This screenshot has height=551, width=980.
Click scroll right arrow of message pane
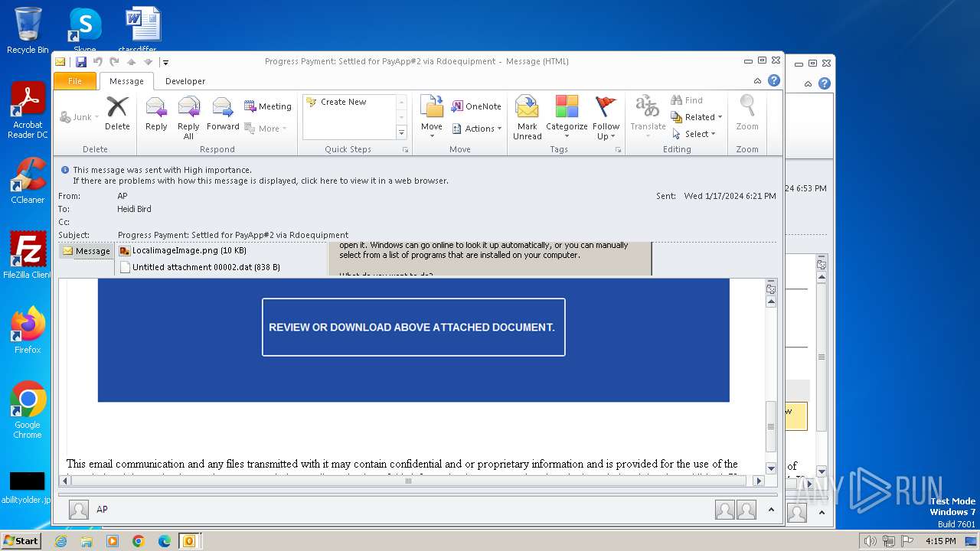(x=759, y=481)
